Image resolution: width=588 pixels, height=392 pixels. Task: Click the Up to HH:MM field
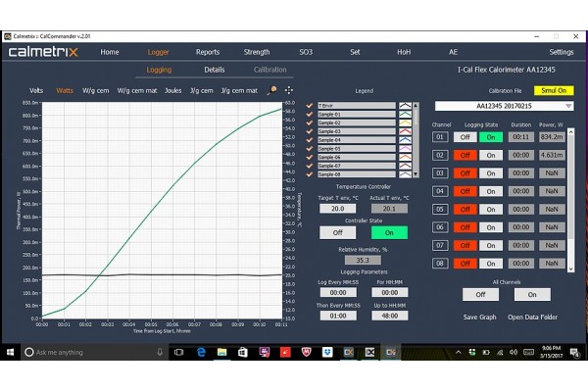pos(390,316)
